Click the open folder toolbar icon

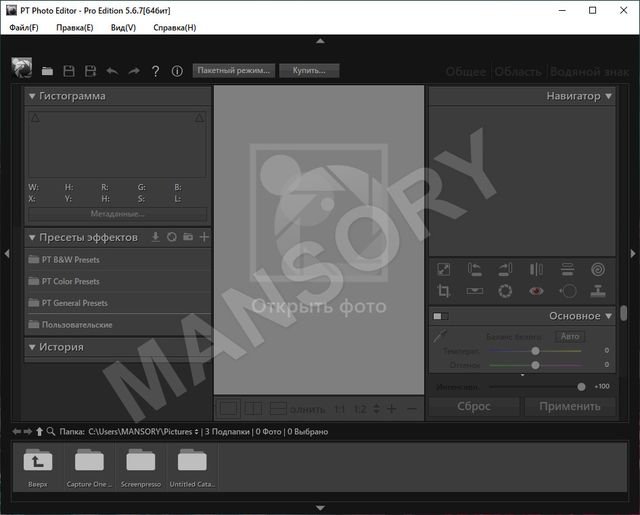tap(47, 71)
